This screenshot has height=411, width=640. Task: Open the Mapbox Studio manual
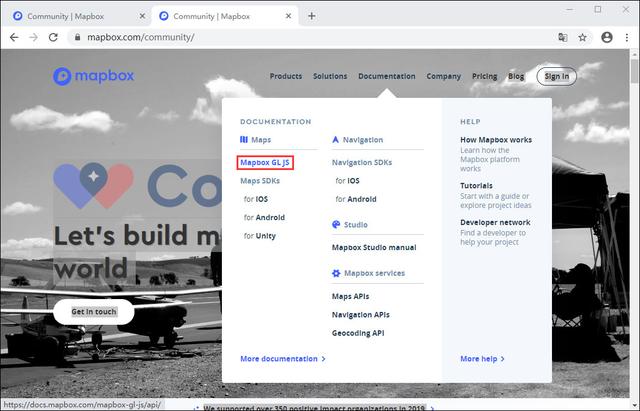374,247
